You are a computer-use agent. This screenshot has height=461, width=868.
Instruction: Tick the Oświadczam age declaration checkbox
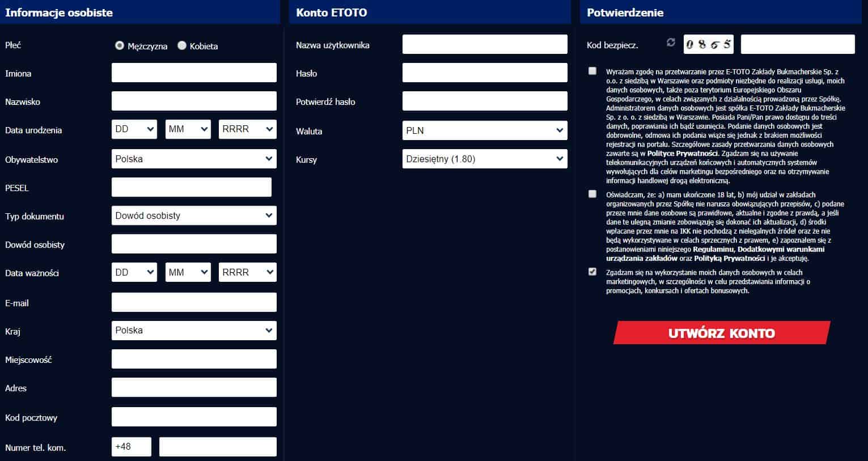592,194
